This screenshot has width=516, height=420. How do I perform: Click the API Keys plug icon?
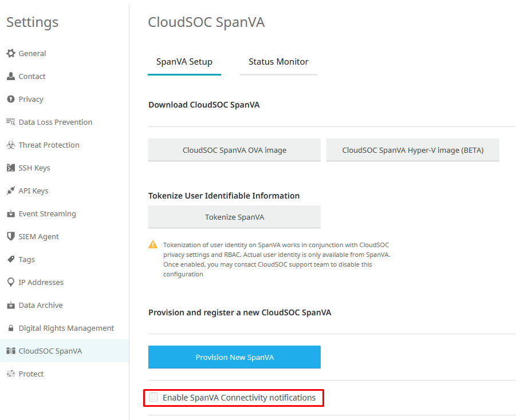10,191
